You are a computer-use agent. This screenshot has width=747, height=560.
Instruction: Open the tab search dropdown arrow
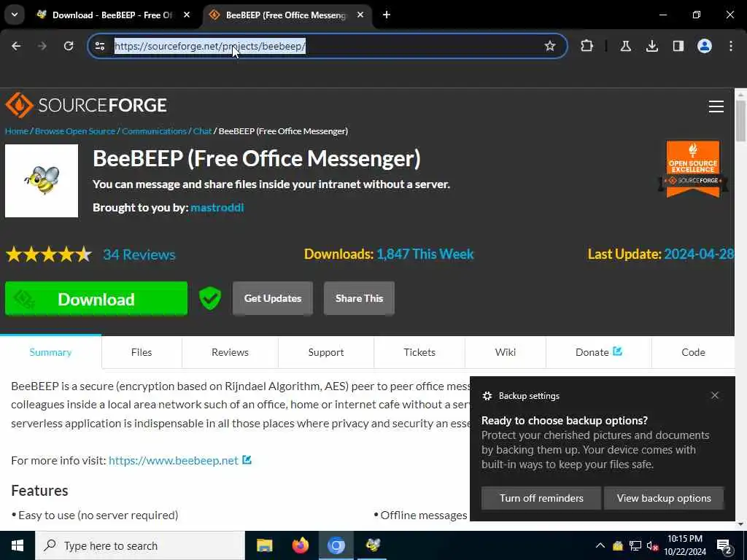pos(15,15)
